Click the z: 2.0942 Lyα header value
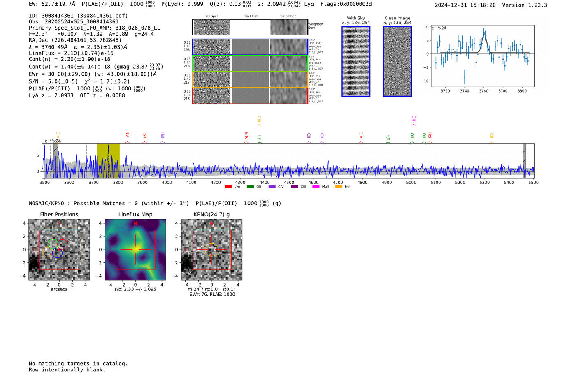 pyautogui.click(x=286, y=4)
